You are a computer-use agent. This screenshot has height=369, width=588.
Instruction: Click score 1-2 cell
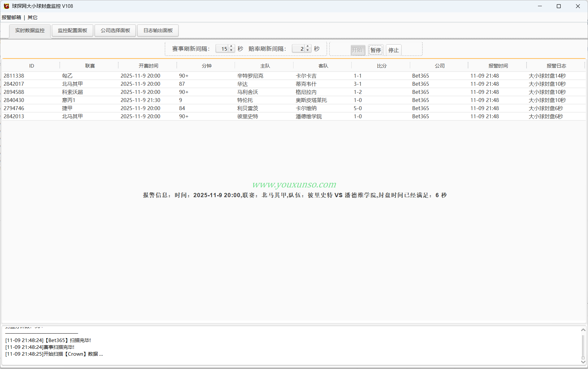358,92
